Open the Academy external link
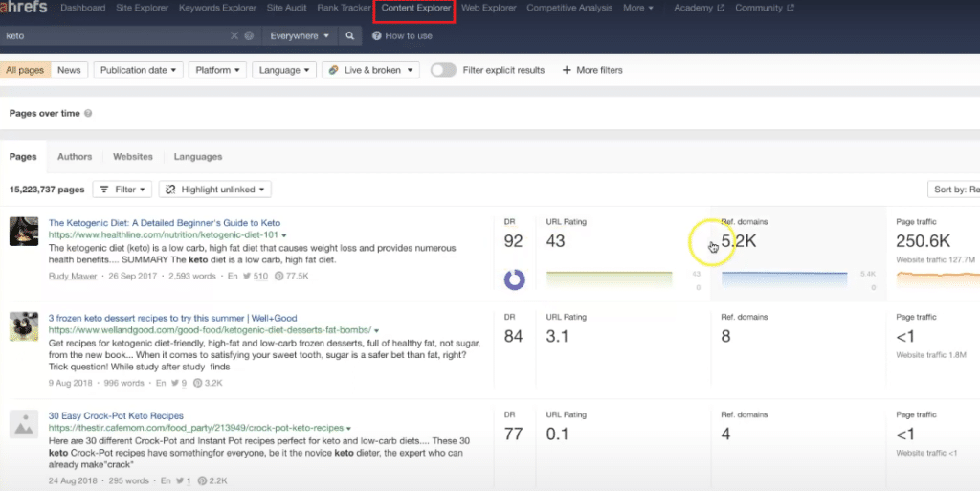 699,8
